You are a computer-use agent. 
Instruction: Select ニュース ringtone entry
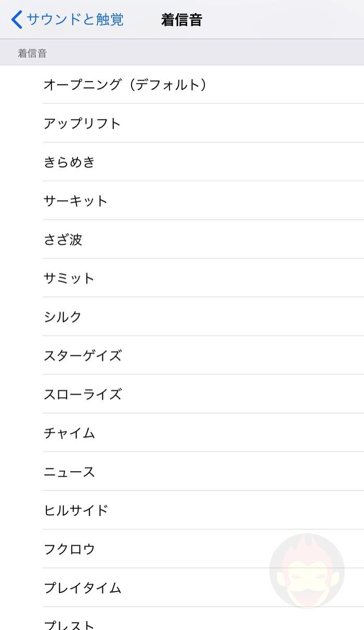point(69,472)
